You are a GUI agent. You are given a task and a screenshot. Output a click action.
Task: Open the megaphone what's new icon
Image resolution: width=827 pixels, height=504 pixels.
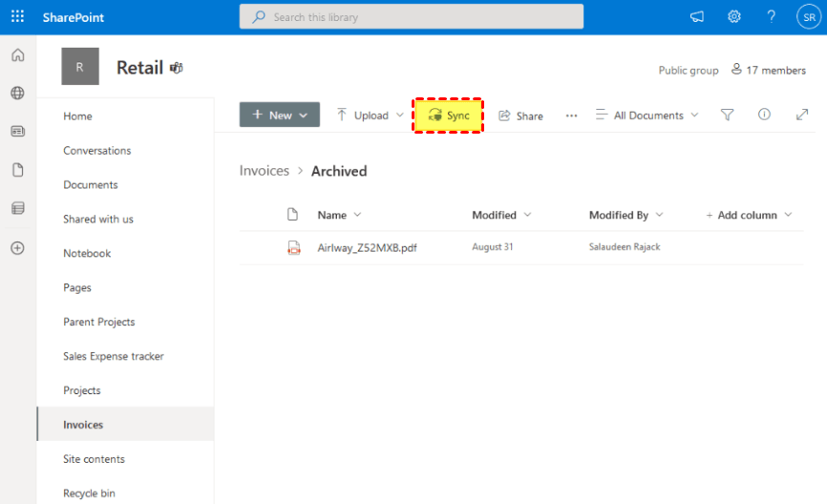(x=697, y=17)
